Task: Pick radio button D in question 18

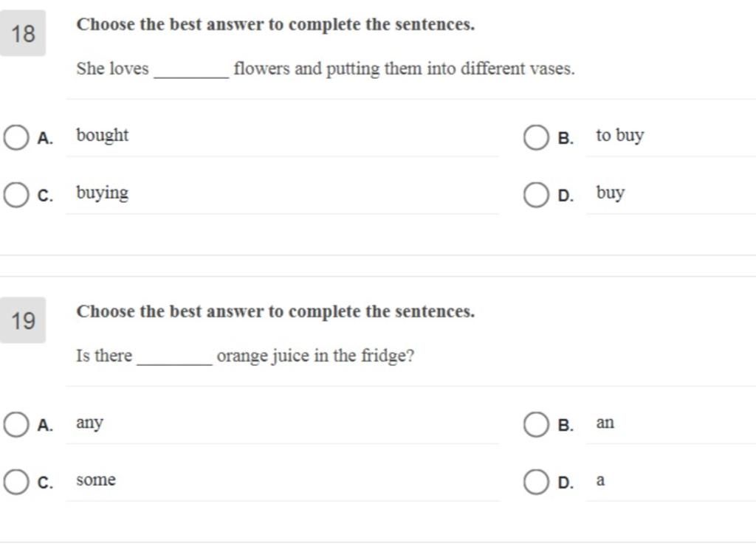Action: 535,196
